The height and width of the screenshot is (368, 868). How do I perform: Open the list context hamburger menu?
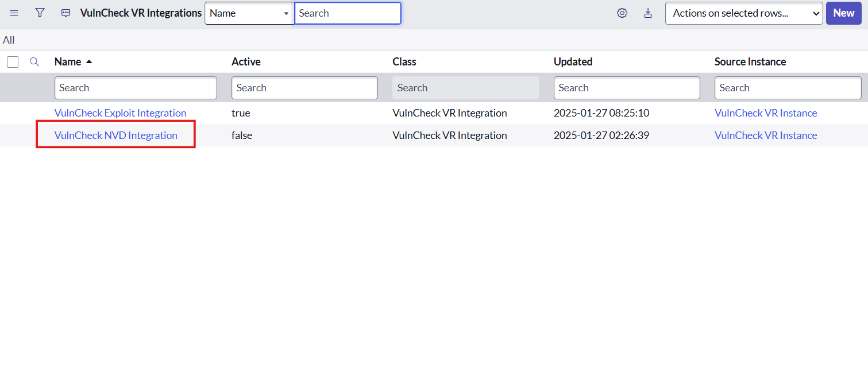click(14, 13)
